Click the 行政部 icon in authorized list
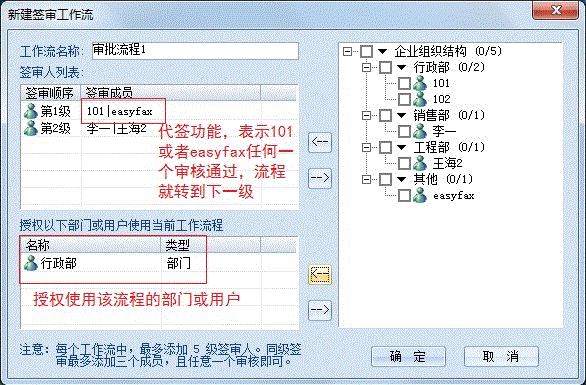586x385 pixels. pyautogui.click(x=30, y=263)
